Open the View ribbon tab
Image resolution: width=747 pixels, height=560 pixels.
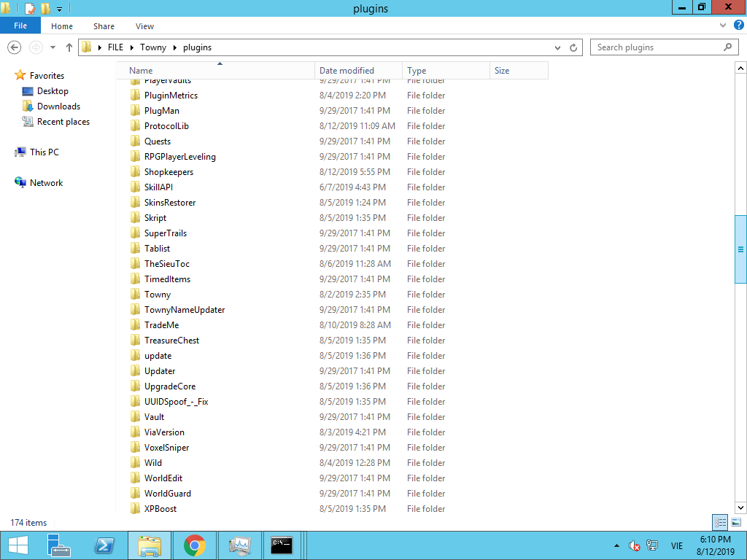[x=144, y=26]
